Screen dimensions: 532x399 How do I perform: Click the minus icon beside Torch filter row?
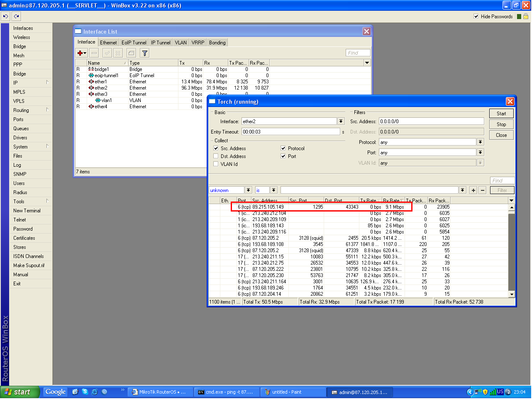point(482,190)
